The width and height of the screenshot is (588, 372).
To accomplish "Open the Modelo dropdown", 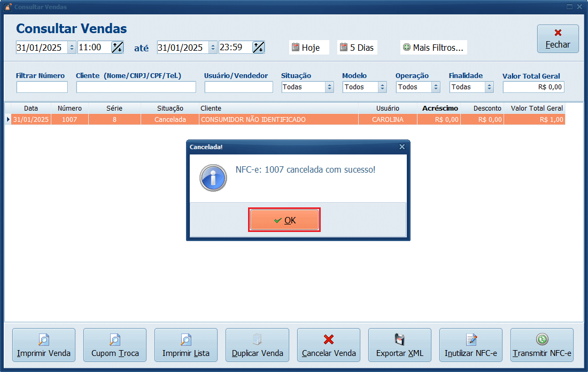I will coord(365,87).
